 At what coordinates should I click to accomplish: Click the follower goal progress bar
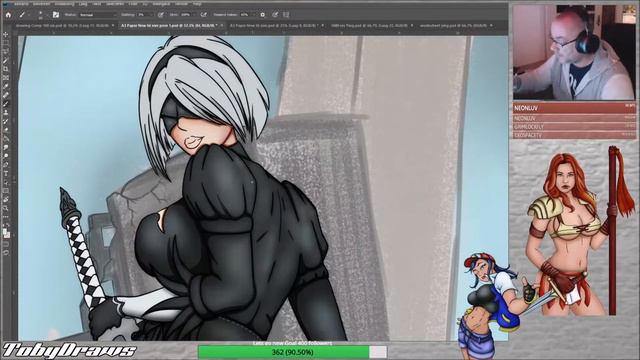[x=292, y=352]
